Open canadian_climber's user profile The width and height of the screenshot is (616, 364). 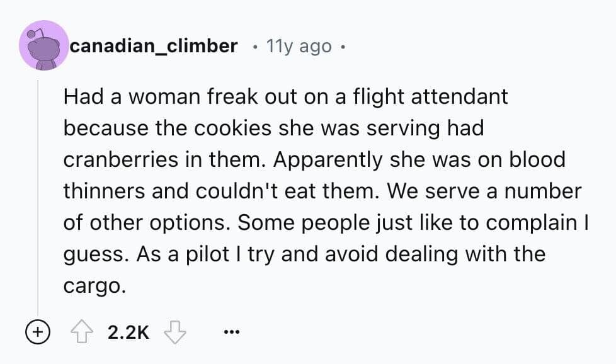[x=154, y=45]
